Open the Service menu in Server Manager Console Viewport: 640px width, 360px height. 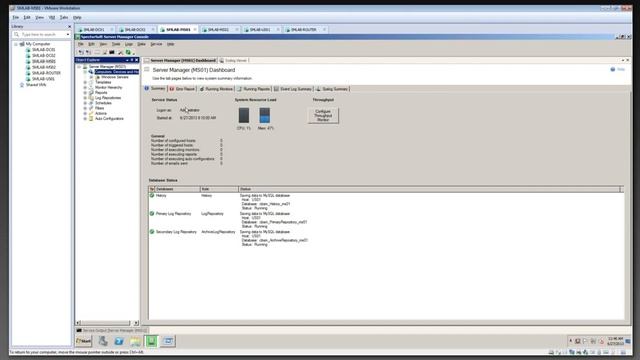click(x=156, y=44)
